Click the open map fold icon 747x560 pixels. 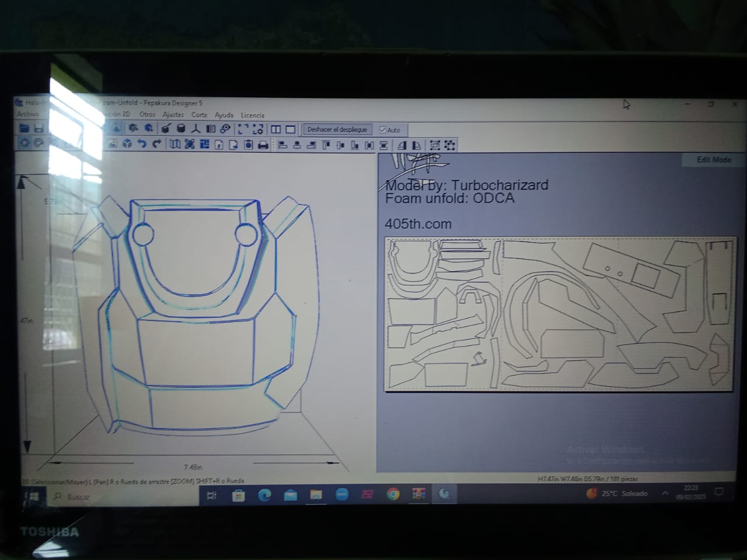174,144
